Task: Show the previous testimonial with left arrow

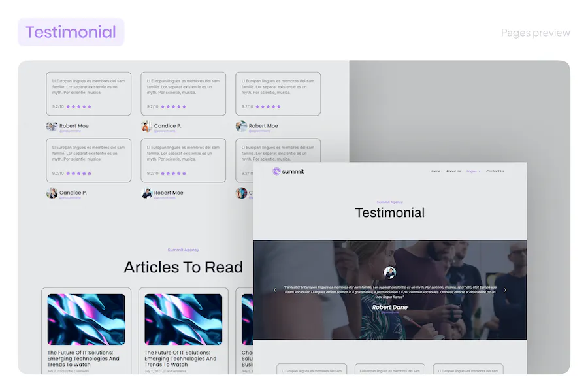Action: click(275, 290)
